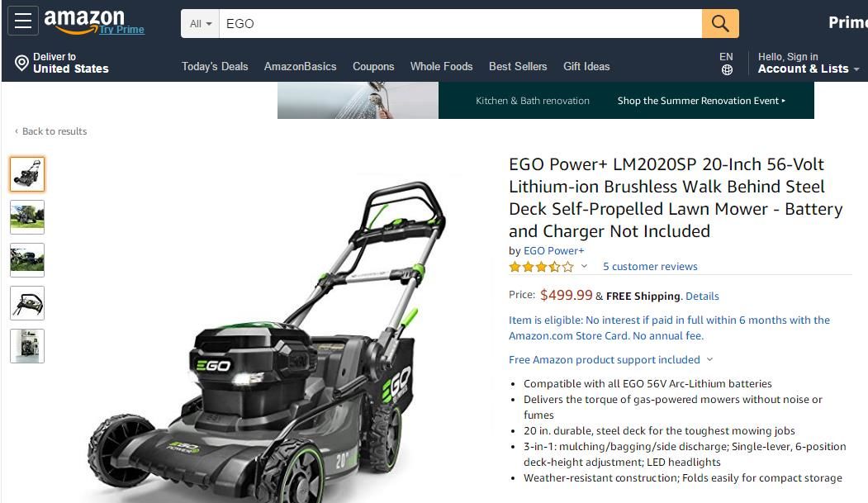868x503 pixels.
Task: Select the second thumbnail of mower on lawn
Action: click(27, 217)
